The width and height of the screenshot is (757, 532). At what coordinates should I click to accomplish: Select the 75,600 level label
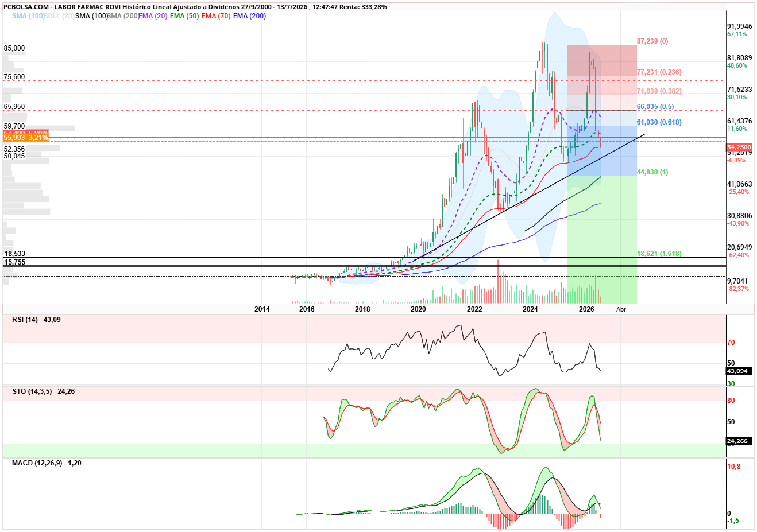(x=14, y=77)
